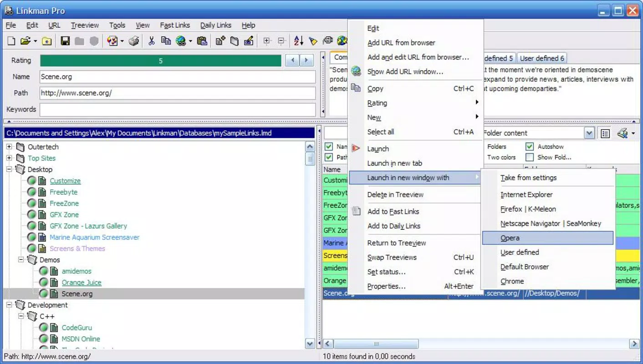643x364 pixels.
Task: Click the Paste clipboard toolbar icon
Action: pos(202,41)
